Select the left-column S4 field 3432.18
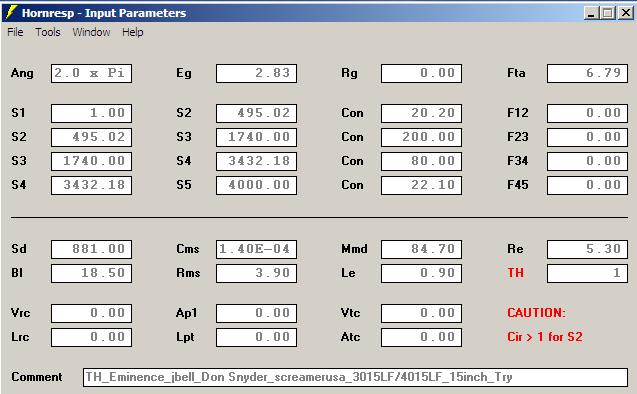Image resolution: width=637 pixels, height=394 pixels. (x=91, y=185)
